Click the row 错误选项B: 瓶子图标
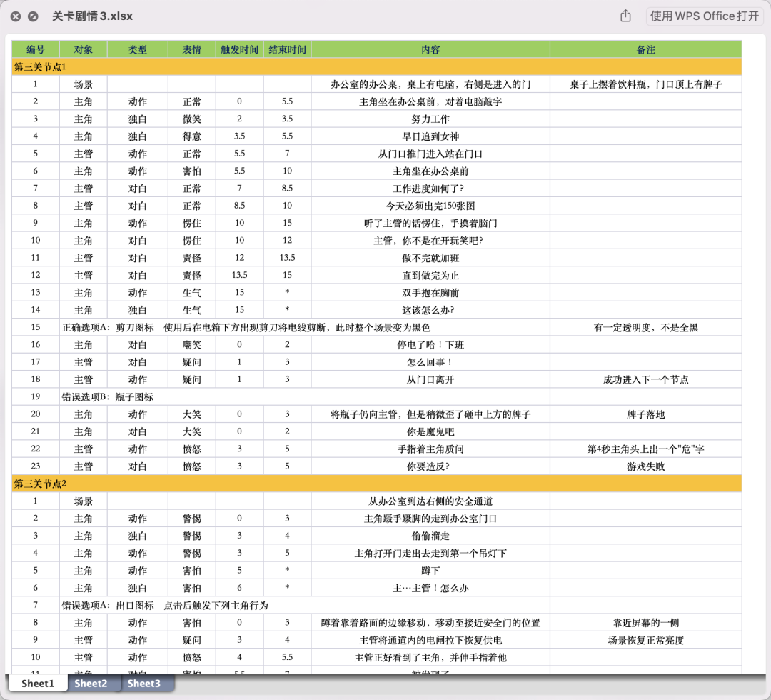The width and height of the screenshot is (771, 700). click(x=304, y=396)
